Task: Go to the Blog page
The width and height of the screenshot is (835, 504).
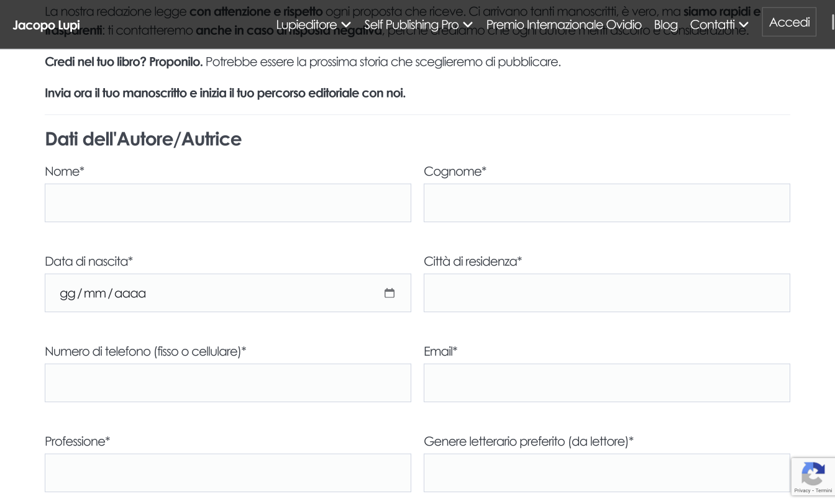Action: 665,25
